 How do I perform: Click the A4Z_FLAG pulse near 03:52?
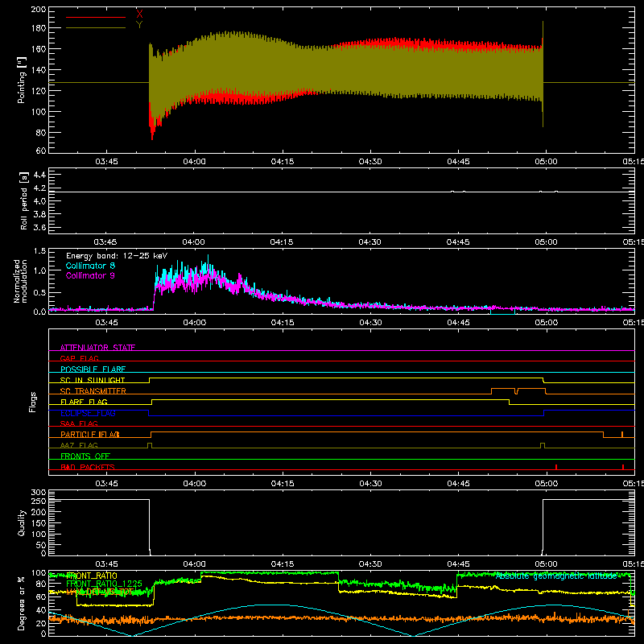[150, 445]
